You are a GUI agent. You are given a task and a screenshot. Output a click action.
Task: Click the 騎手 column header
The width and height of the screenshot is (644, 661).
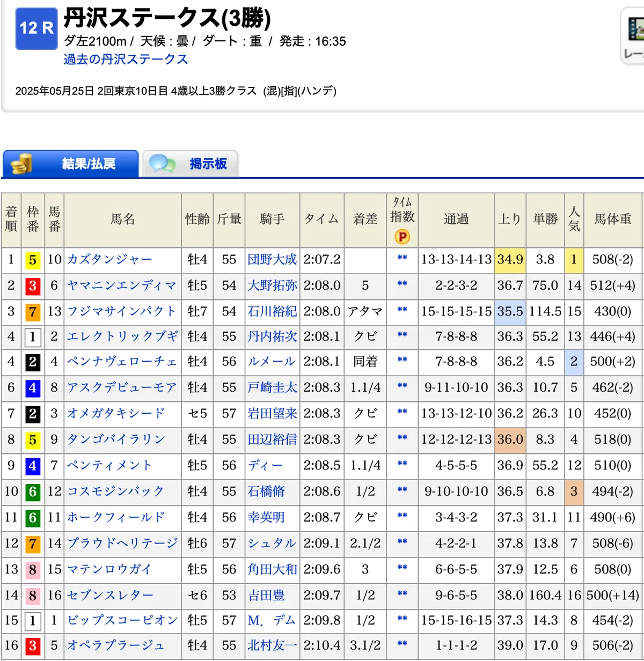pyautogui.click(x=272, y=219)
